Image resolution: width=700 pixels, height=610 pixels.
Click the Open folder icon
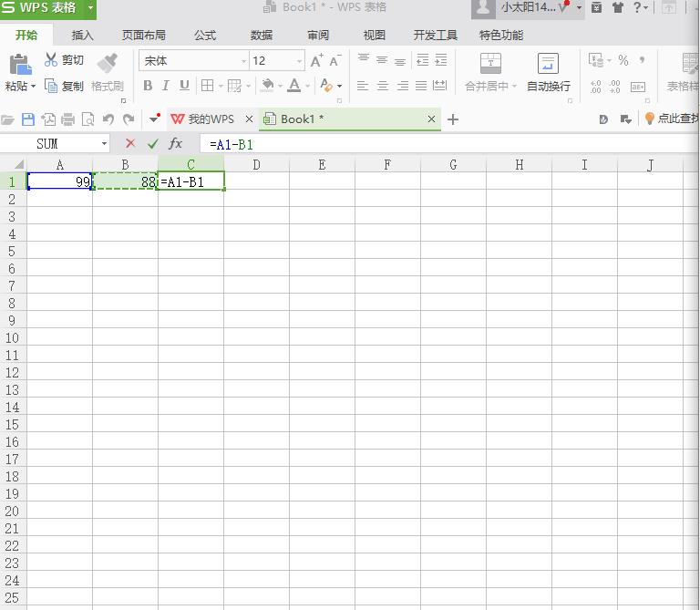point(7,119)
